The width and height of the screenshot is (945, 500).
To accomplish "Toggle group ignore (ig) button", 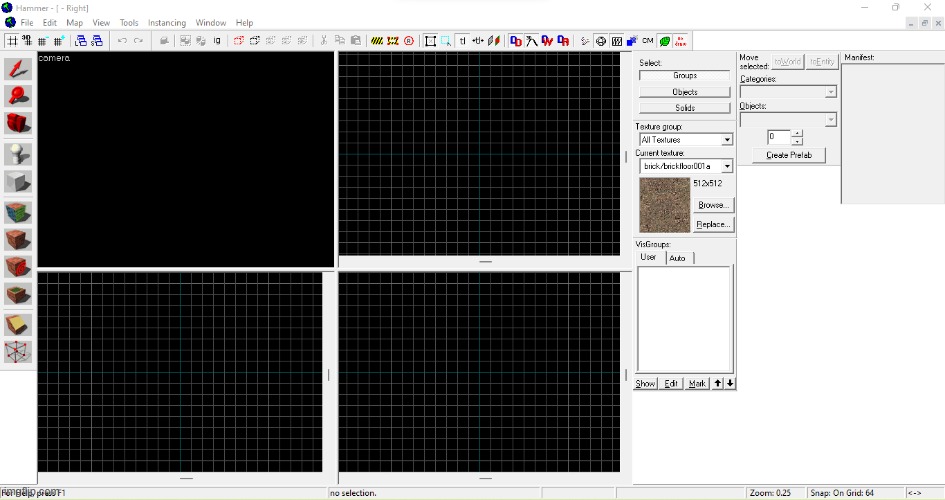I will [x=217, y=41].
